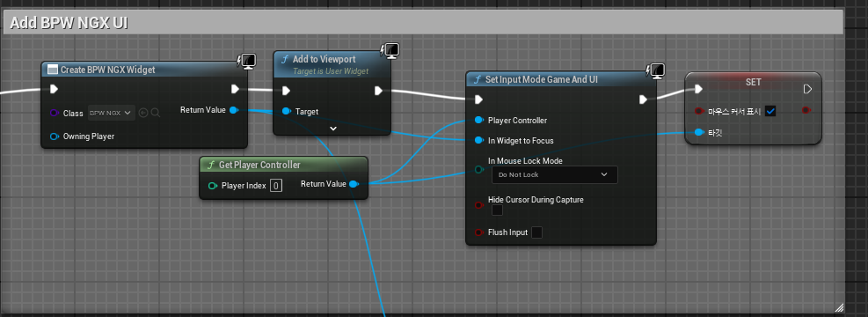868x317 pixels.
Task: Select the Add BPW NGX UI comment header
Action: click(x=423, y=22)
